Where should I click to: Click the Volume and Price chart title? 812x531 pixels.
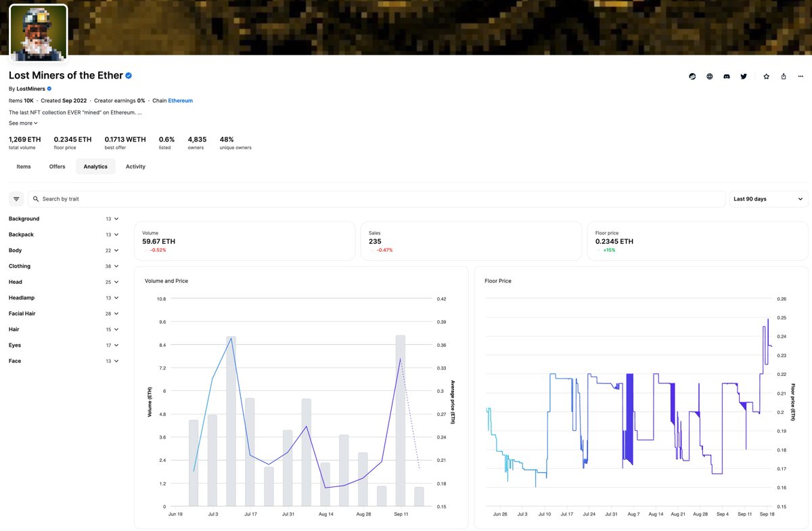(x=166, y=280)
